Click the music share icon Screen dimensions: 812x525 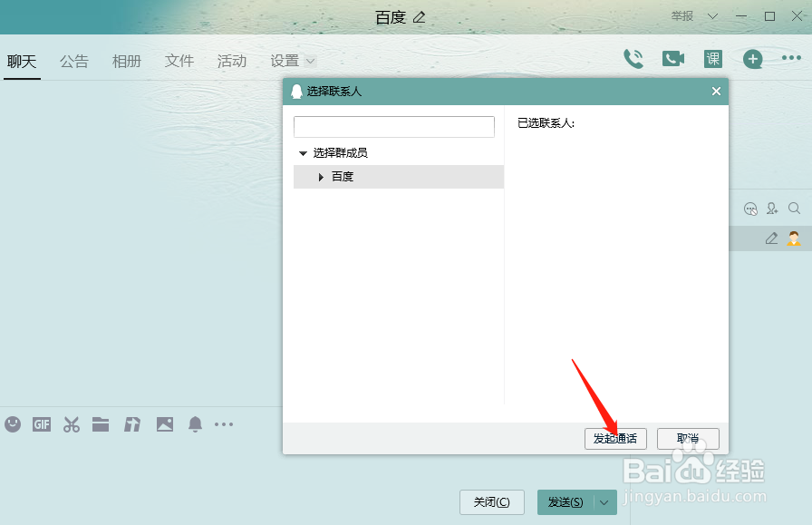[132, 424]
